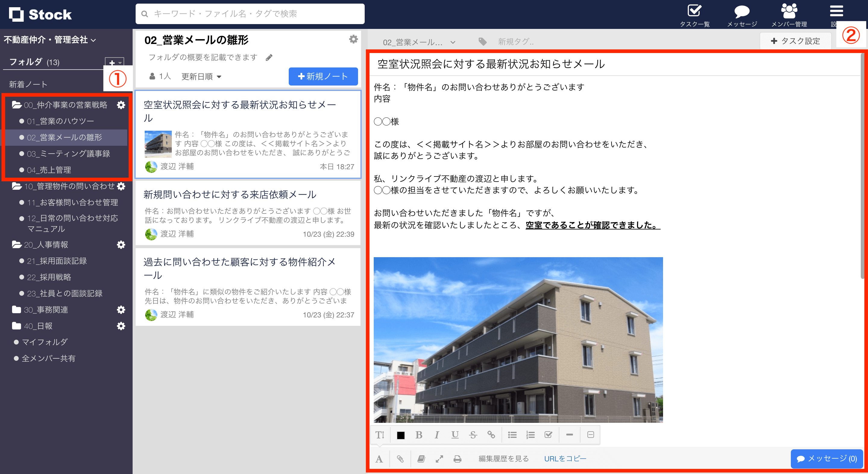Print the note with printer icon

(x=457, y=459)
